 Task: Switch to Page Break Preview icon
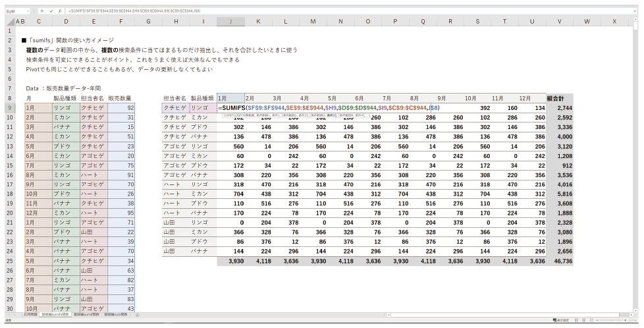coord(590,320)
